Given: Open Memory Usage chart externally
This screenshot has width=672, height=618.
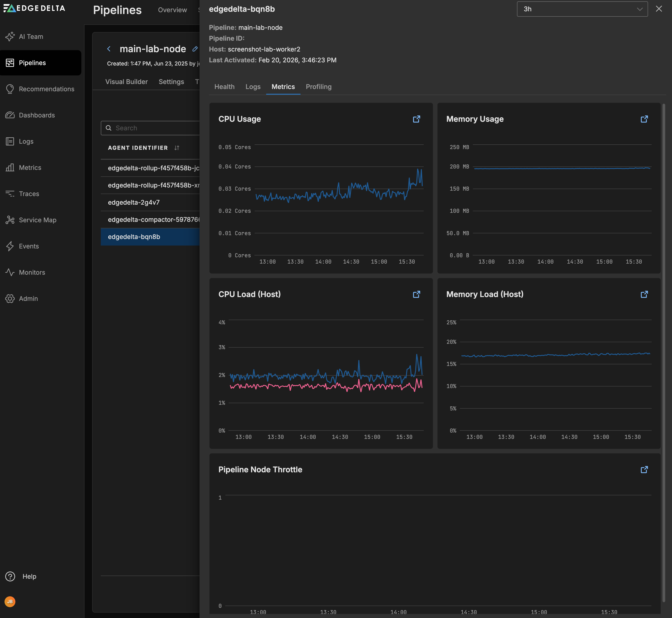Looking at the screenshot, I should click(644, 119).
